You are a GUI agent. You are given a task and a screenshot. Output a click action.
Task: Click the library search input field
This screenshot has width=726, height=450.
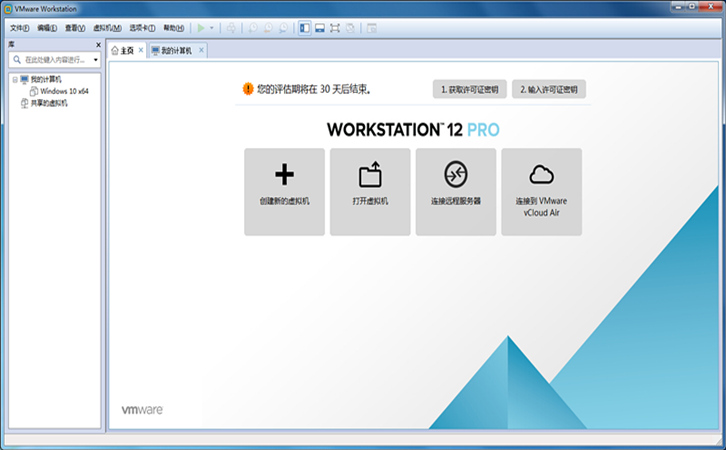tap(52, 60)
